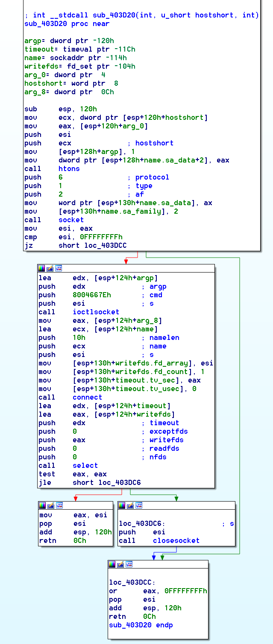Set node color for the loc_403DC6 block
The height and width of the screenshot is (644, 273).
[122, 505]
